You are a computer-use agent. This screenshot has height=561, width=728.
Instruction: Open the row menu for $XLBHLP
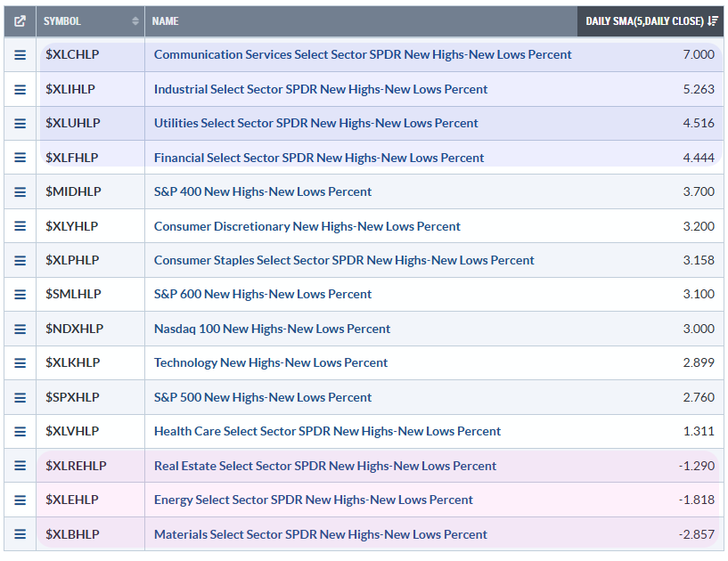[20, 534]
